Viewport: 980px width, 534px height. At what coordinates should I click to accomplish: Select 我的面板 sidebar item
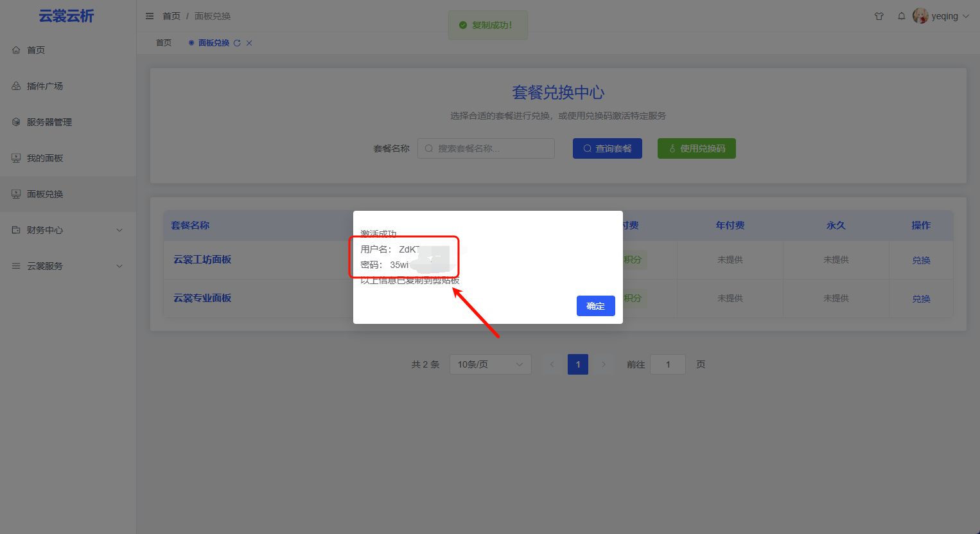(45, 158)
